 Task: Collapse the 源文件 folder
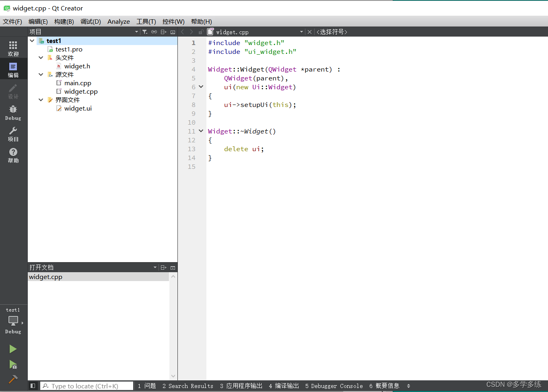click(x=41, y=74)
